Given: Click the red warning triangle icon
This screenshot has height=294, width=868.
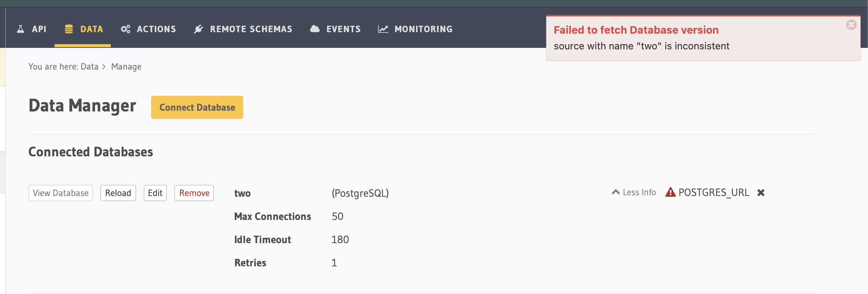Looking at the screenshot, I should tap(670, 192).
